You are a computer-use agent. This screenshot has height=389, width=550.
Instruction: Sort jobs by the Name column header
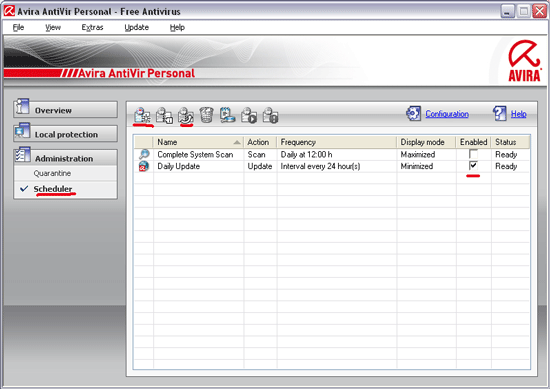tap(199, 142)
